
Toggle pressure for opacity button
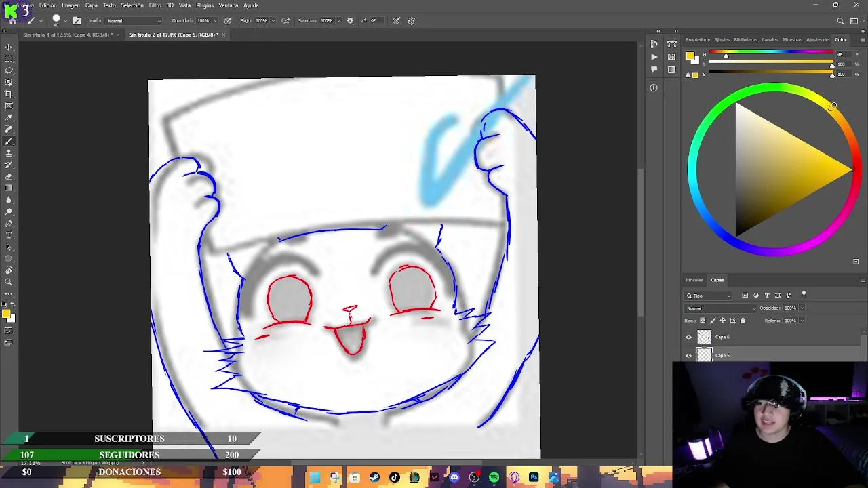[x=228, y=20]
